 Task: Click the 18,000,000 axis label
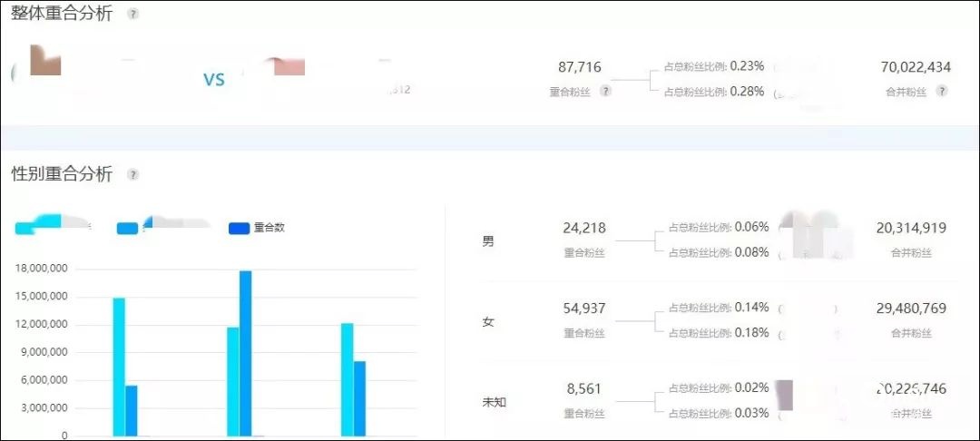tap(41, 269)
